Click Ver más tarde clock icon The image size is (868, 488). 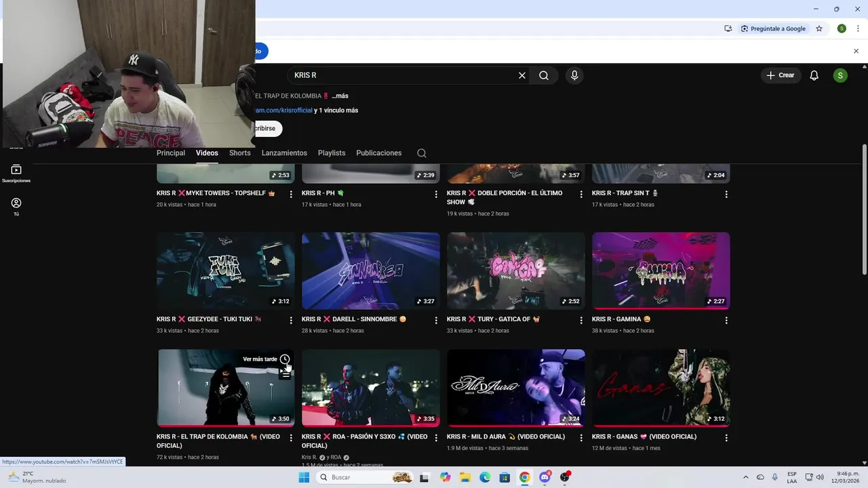(x=285, y=359)
